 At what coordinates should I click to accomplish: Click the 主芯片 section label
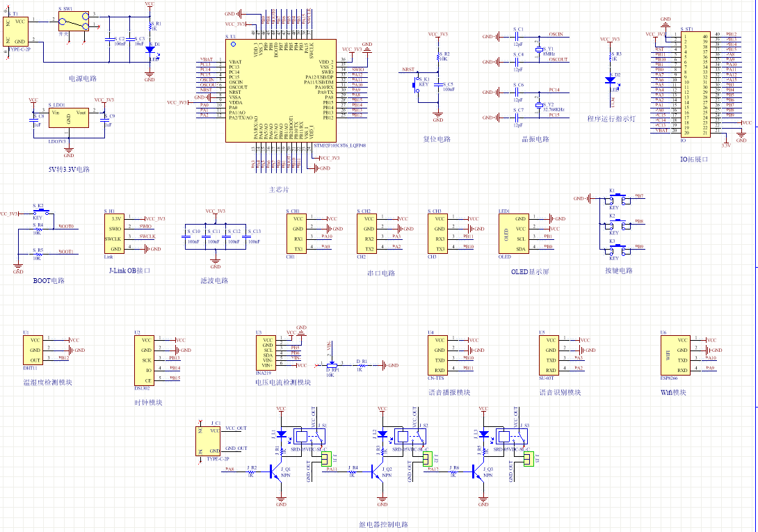(279, 190)
